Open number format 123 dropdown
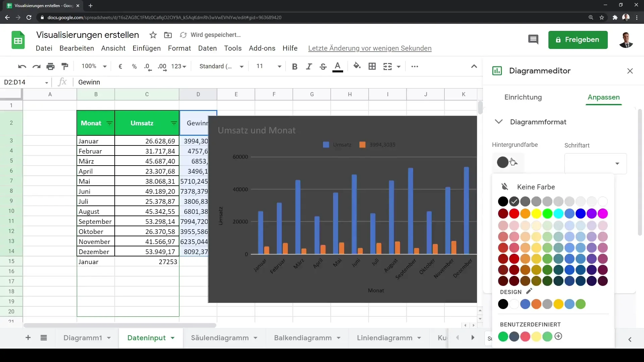 pyautogui.click(x=178, y=66)
